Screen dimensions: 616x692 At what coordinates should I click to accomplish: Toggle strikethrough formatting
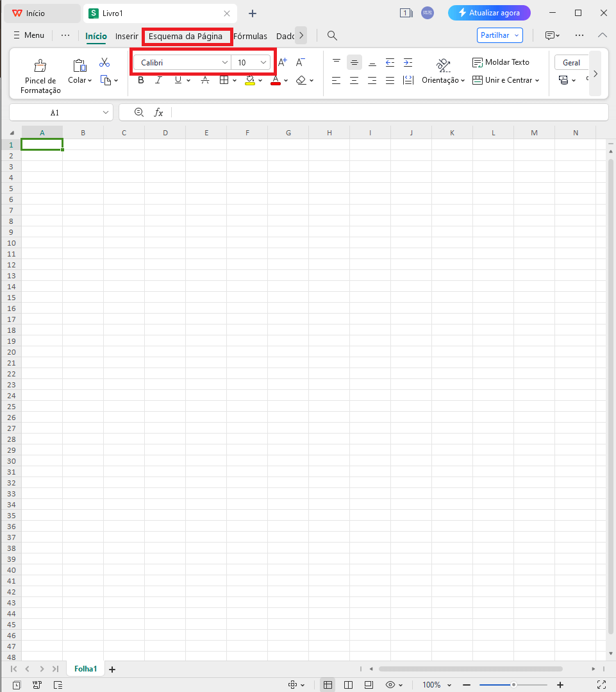tap(205, 80)
